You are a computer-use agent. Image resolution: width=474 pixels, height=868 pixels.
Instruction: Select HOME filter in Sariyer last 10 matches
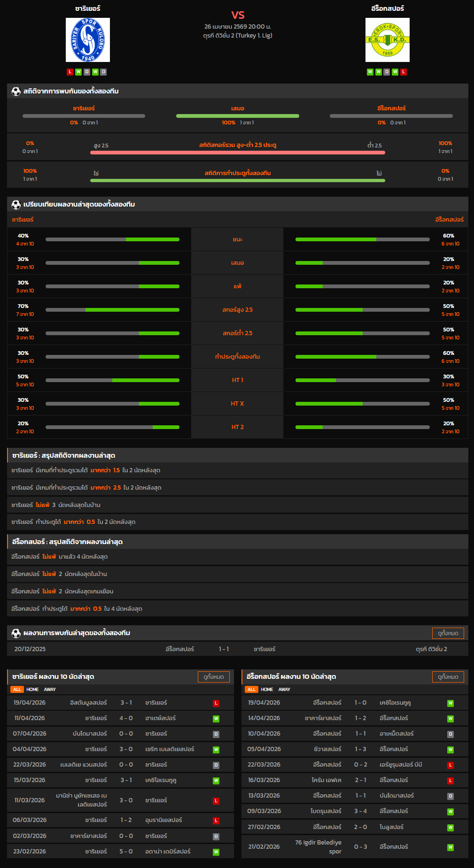tap(32, 690)
